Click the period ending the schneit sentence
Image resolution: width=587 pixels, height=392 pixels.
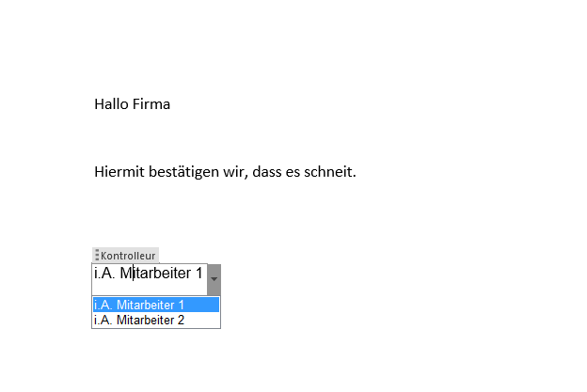tap(354, 177)
